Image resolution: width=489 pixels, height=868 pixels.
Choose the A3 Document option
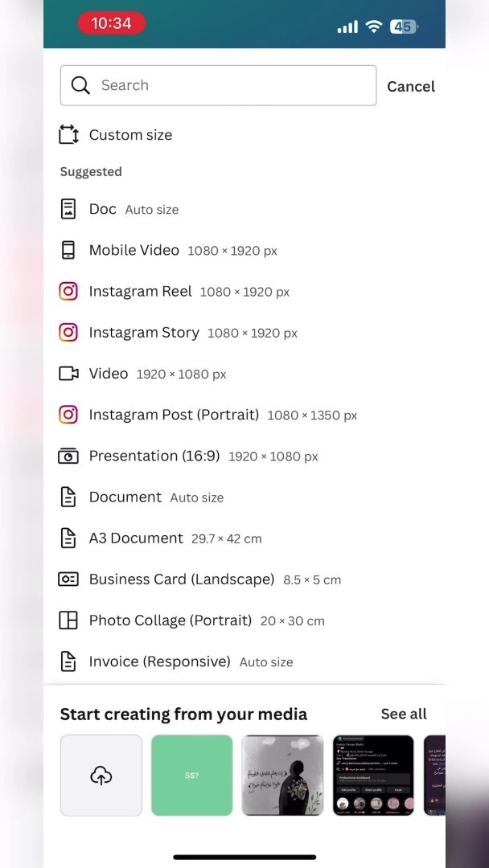(x=136, y=538)
